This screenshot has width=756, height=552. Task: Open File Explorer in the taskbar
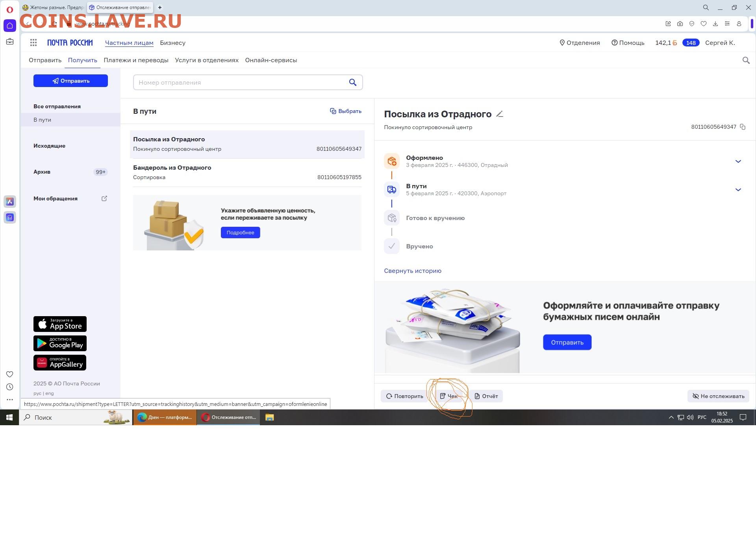click(x=269, y=417)
